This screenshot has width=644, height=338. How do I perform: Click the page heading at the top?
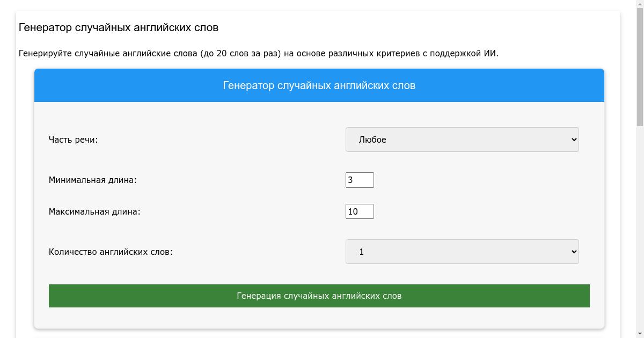(119, 27)
